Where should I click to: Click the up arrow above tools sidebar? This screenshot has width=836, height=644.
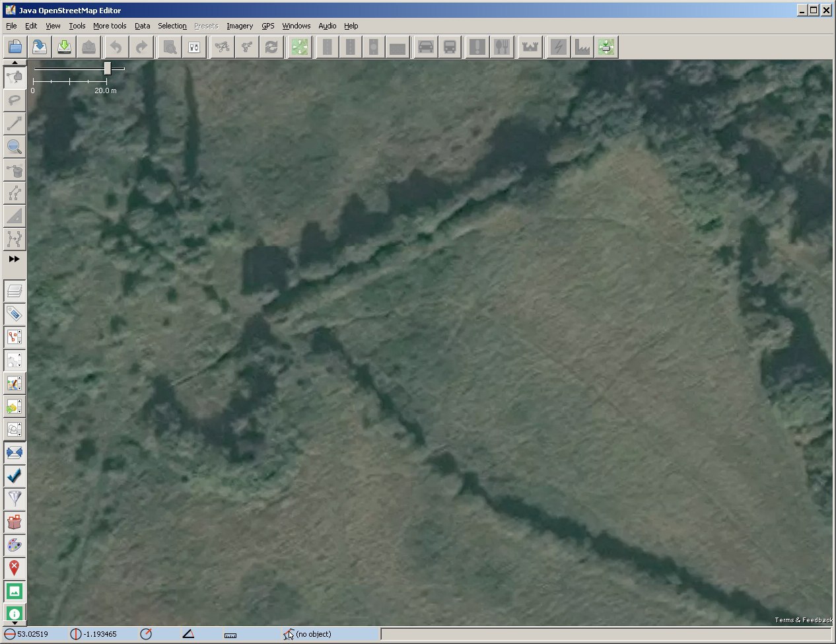[15, 62]
